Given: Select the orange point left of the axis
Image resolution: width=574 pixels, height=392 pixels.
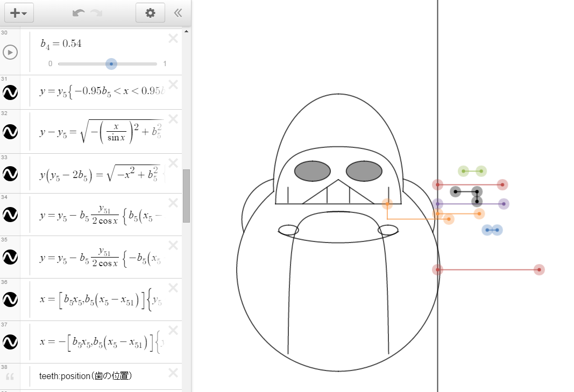Looking at the screenshot, I should point(387,204).
